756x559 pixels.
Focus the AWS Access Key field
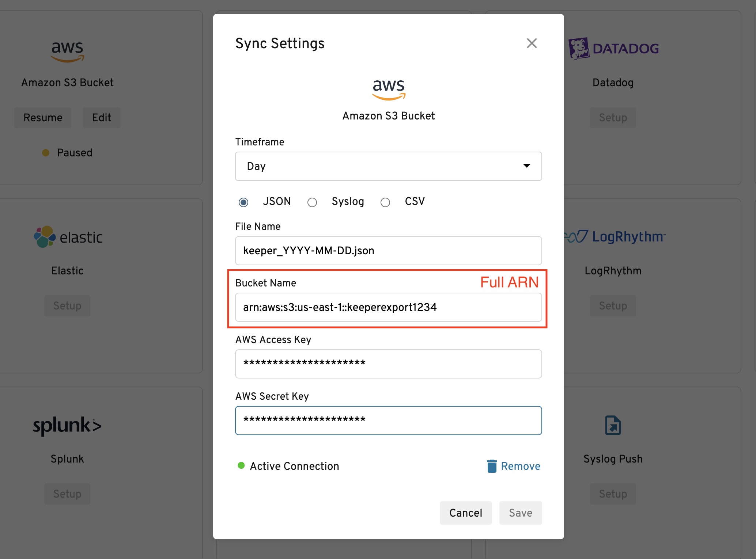(388, 364)
